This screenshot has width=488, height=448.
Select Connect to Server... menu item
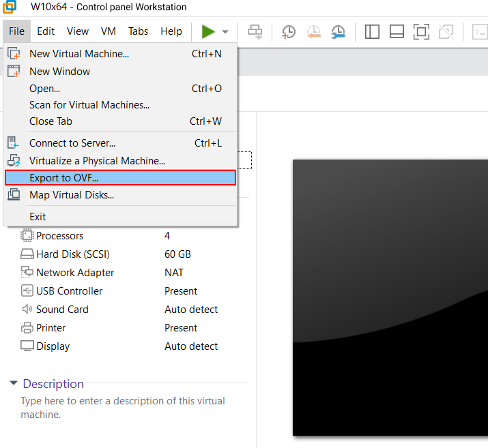pyautogui.click(x=72, y=143)
